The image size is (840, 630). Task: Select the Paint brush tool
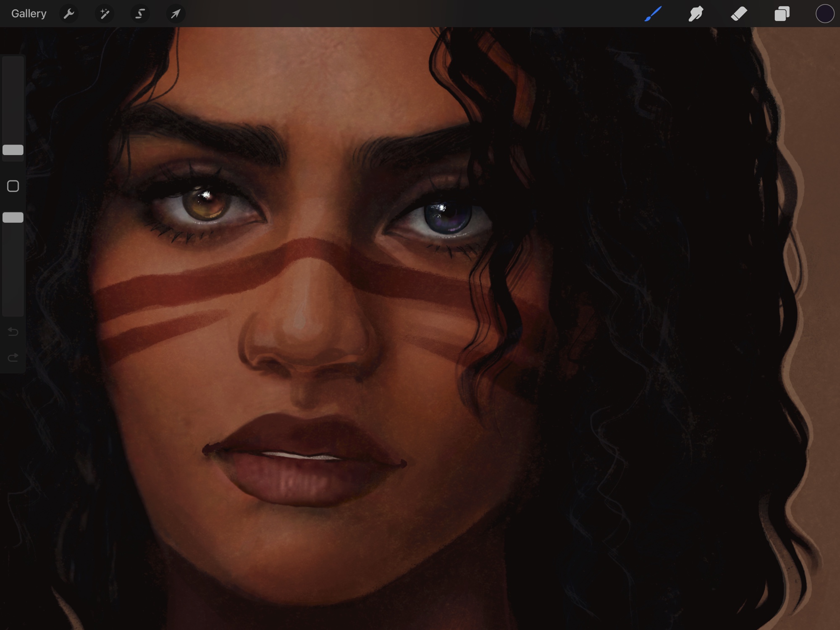(653, 14)
